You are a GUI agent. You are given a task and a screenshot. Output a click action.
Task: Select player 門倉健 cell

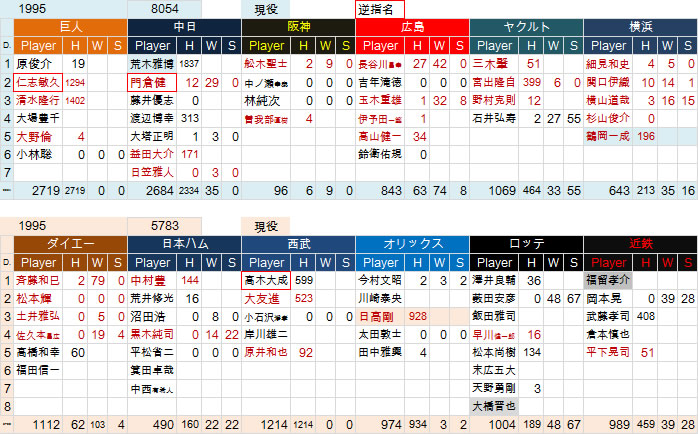[x=152, y=82]
